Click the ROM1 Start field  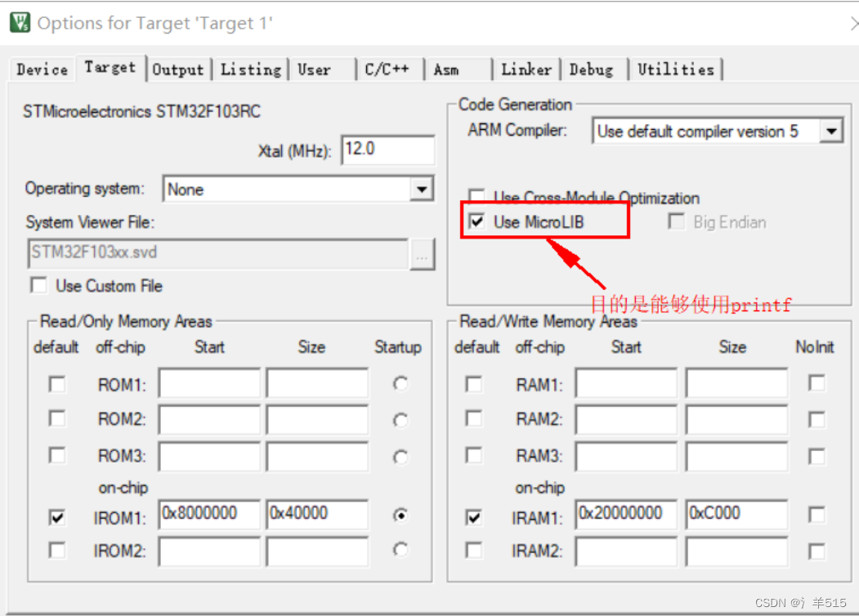pos(209,382)
